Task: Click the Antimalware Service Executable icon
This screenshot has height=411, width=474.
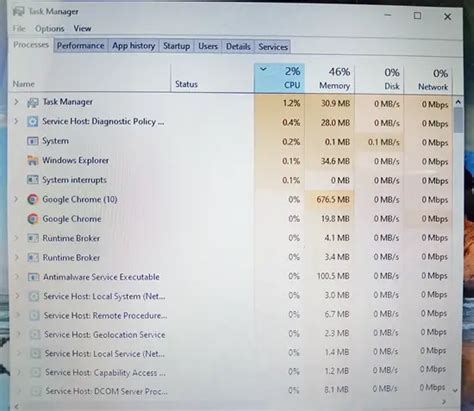Action: click(x=33, y=277)
